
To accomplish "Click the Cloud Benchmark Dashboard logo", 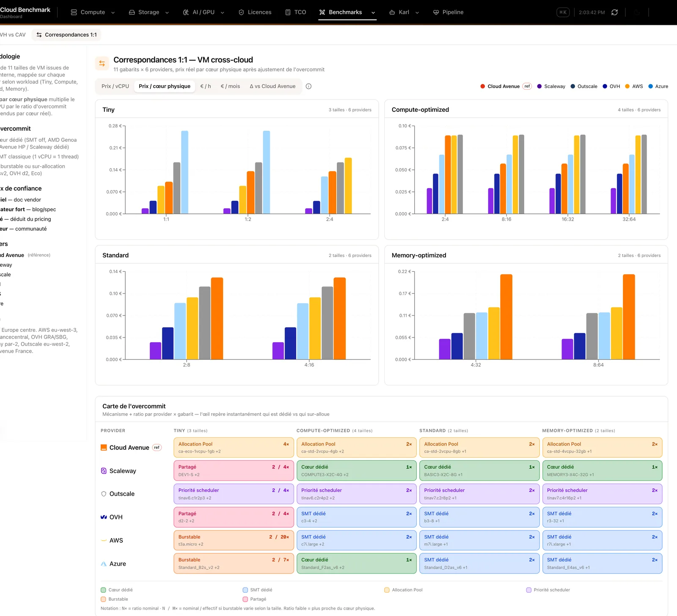I will (25, 12).
